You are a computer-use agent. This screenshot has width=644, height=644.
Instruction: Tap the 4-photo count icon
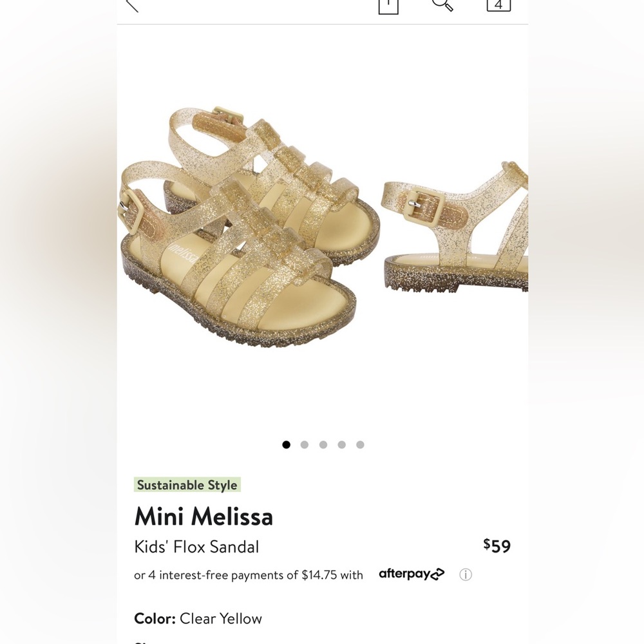click(497, 5)
